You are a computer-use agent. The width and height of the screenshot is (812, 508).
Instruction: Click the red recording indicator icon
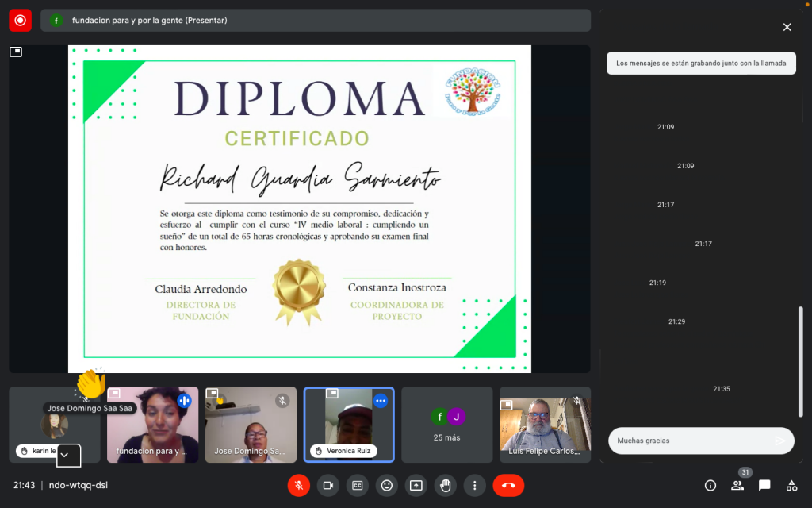pos(20,20)
